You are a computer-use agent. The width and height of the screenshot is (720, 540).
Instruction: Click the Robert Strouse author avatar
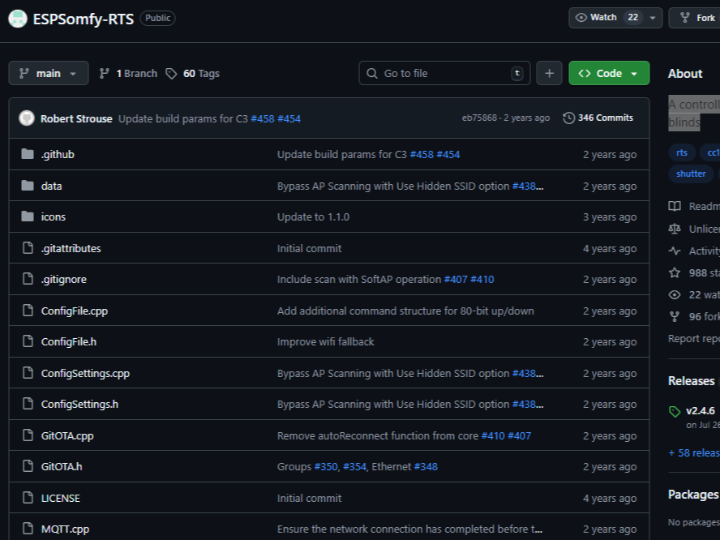tap(27, 118)
